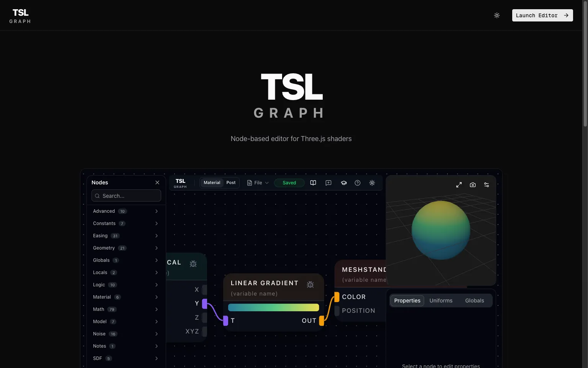Expand the Locals node category
This screenshot has width=588, height=368.
point(126,273)
